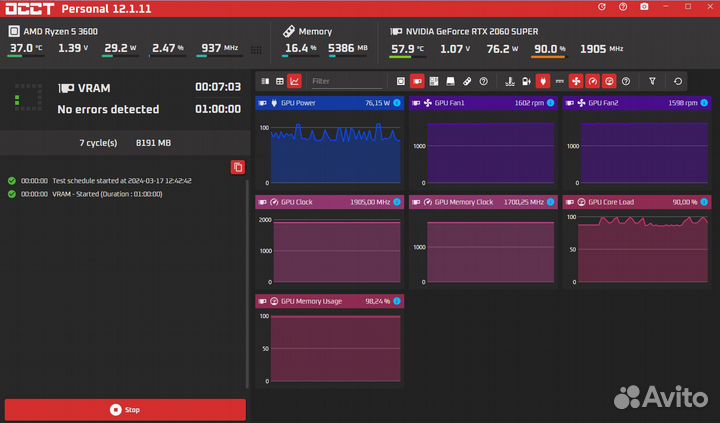Toggle the voltage battery sensor type icon
This screenshot has height=423, width=720.
pos(526,81)
